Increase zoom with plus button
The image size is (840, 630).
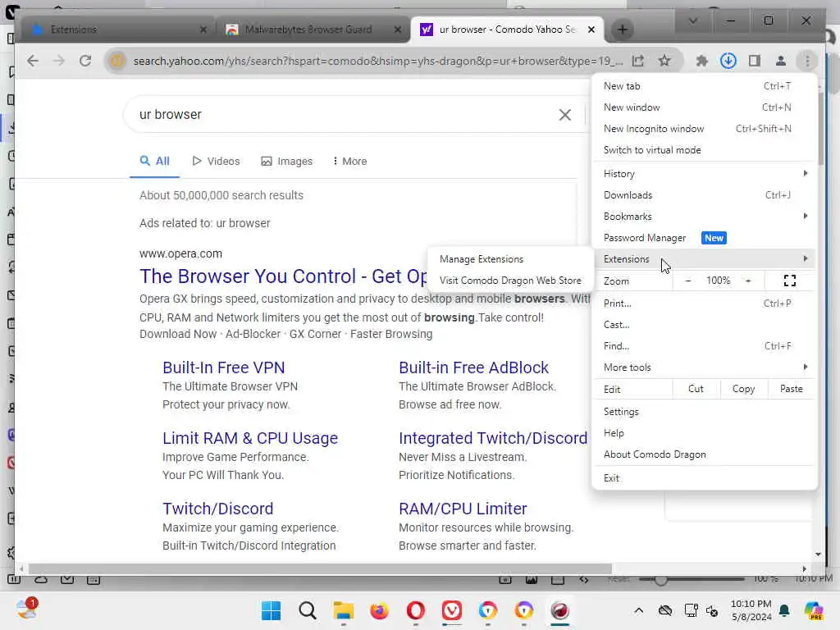tap(748, 281)
